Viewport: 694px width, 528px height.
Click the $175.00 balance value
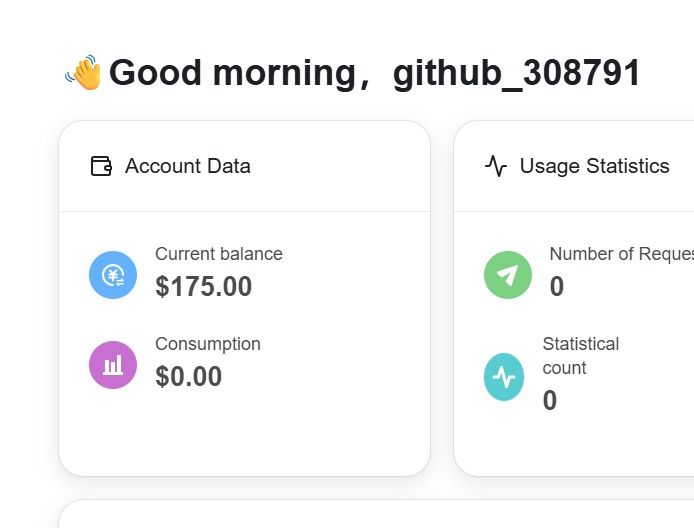pyautogui.click(x=204, y=286)
